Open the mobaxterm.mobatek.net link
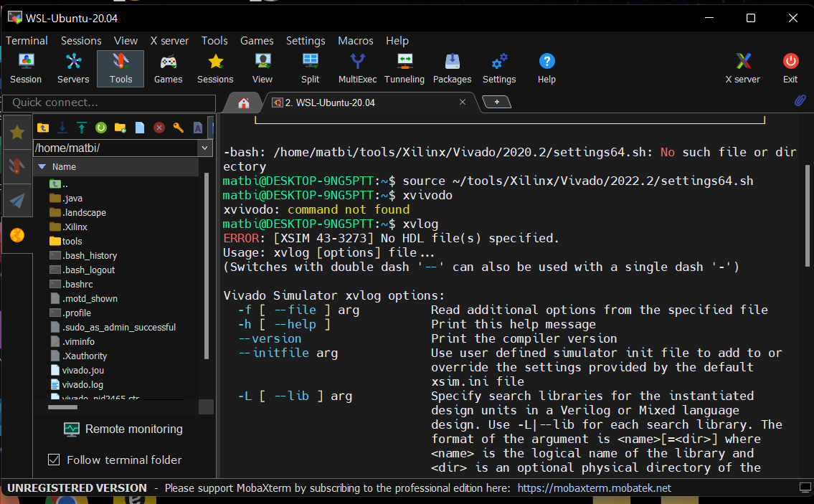This screenshot has height=504, width=814. pos(594,488)
